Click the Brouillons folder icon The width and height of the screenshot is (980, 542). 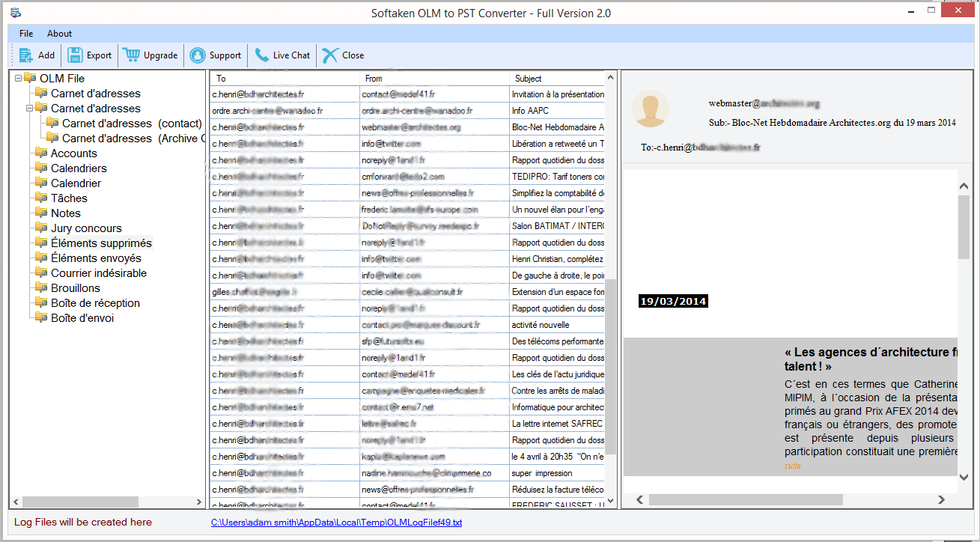pyautogui.click(x=41, y=288)
